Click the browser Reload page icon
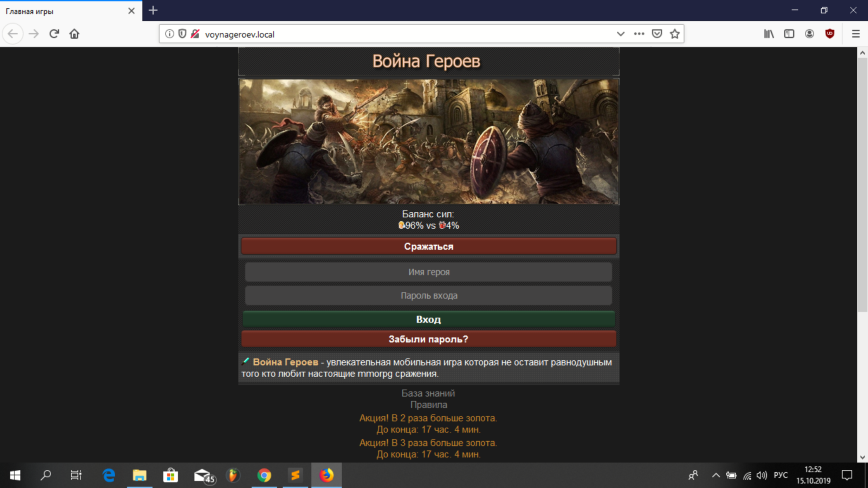This screenshot has width=868, height=488. pos(54,34)
